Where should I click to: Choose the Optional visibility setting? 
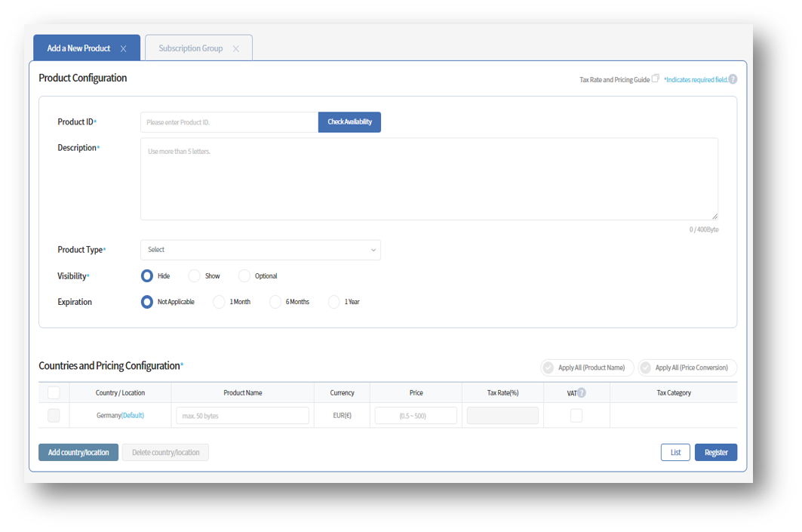[x=244, y=275]
